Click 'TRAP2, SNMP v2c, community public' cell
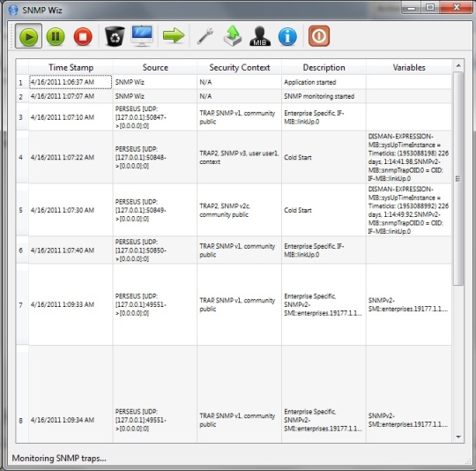 pyautogui.click(x=240, y=210)
